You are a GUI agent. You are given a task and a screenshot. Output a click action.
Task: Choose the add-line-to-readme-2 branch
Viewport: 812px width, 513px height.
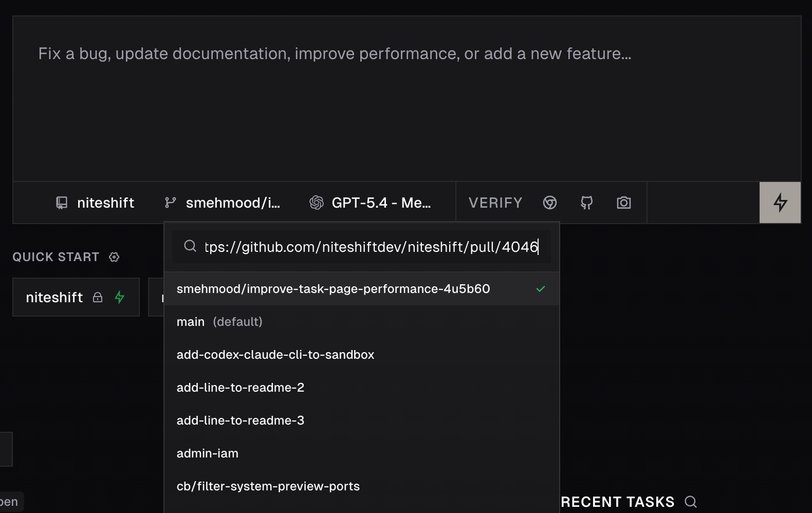coord(241,388)
